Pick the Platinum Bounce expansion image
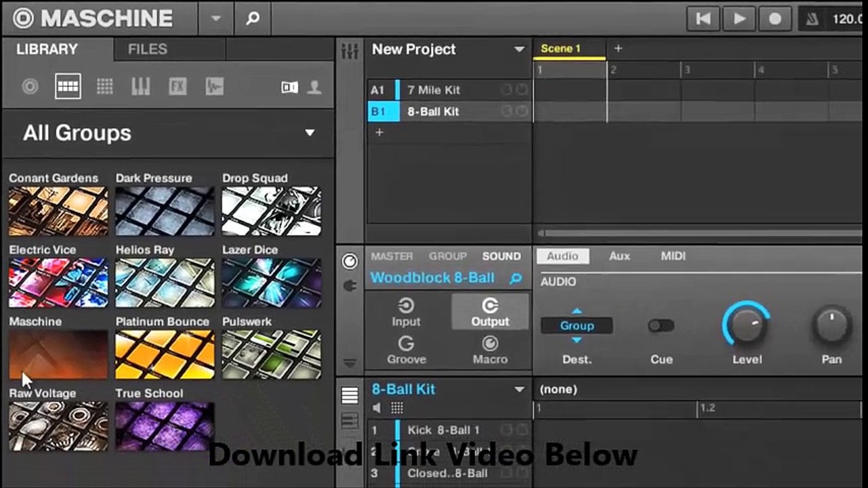 click(x=165, y=354)
